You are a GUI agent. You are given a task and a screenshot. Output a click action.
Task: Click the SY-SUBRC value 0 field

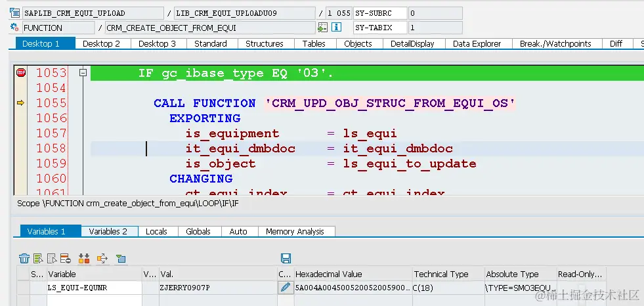[435, 12]
